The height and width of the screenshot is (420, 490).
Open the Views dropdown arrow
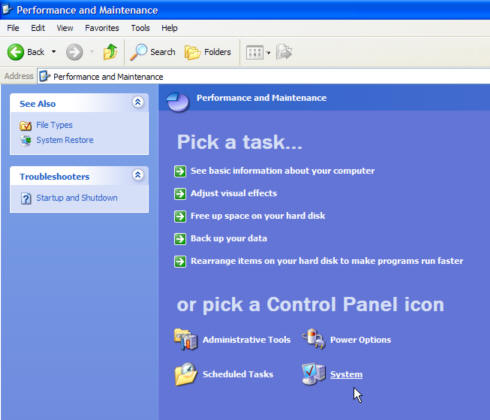268,53
